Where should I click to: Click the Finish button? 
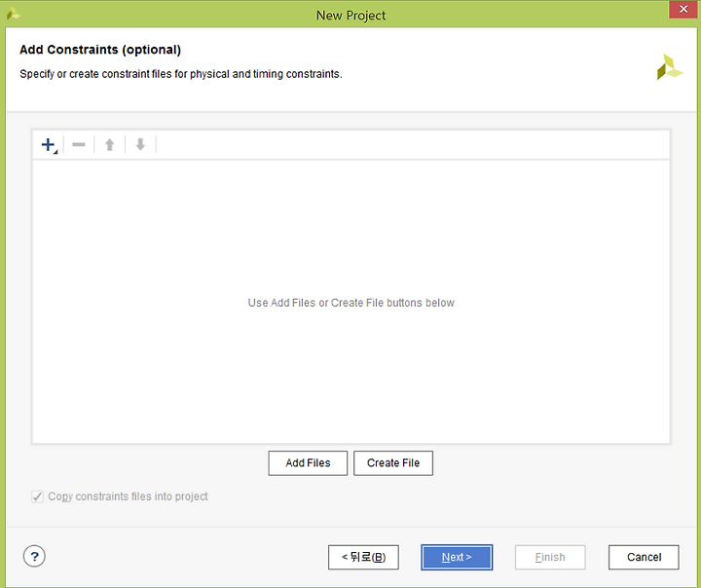550,557
